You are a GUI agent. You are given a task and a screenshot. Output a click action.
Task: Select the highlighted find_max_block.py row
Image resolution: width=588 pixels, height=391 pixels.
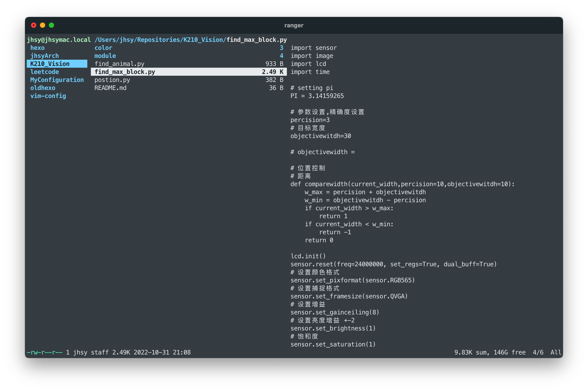tap(125, 72)
